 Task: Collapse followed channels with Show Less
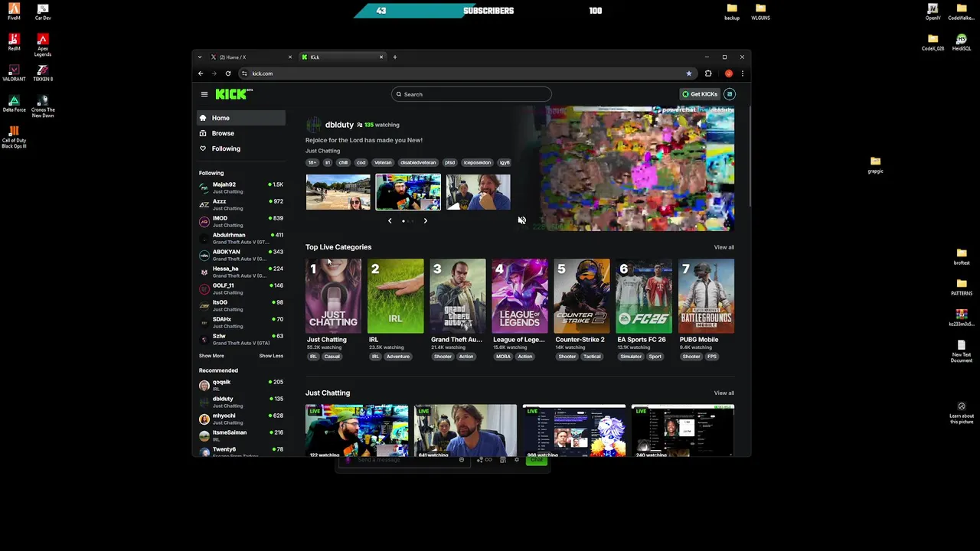point(271,356)
